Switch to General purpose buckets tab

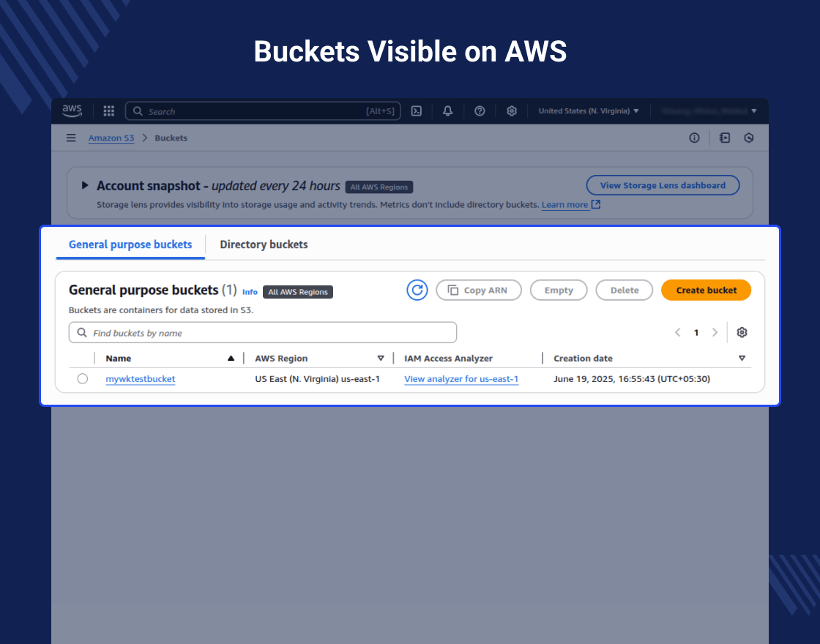pos(130,244)
